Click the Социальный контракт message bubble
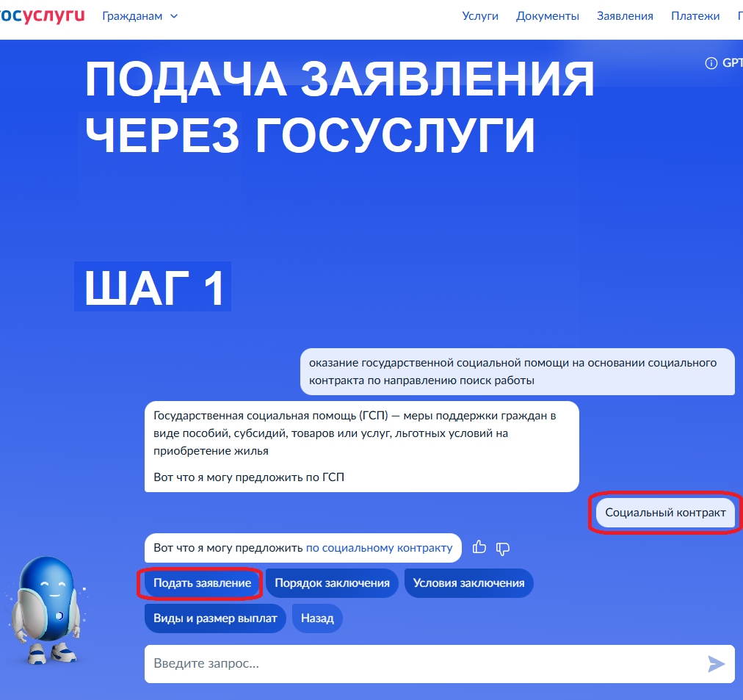This screenshot has height=700, width=743. coord(665,512)
